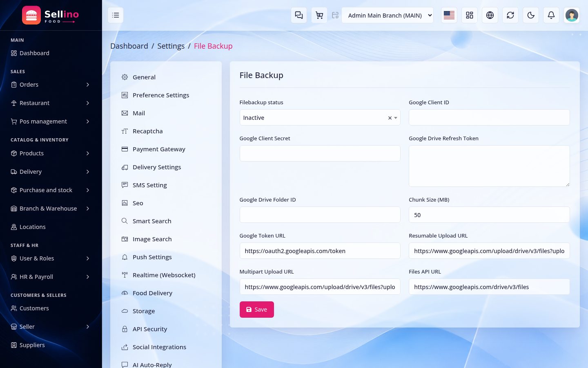Click the Google Drive Refresh Token textarea
588x368 pixels.
(489, 166)
